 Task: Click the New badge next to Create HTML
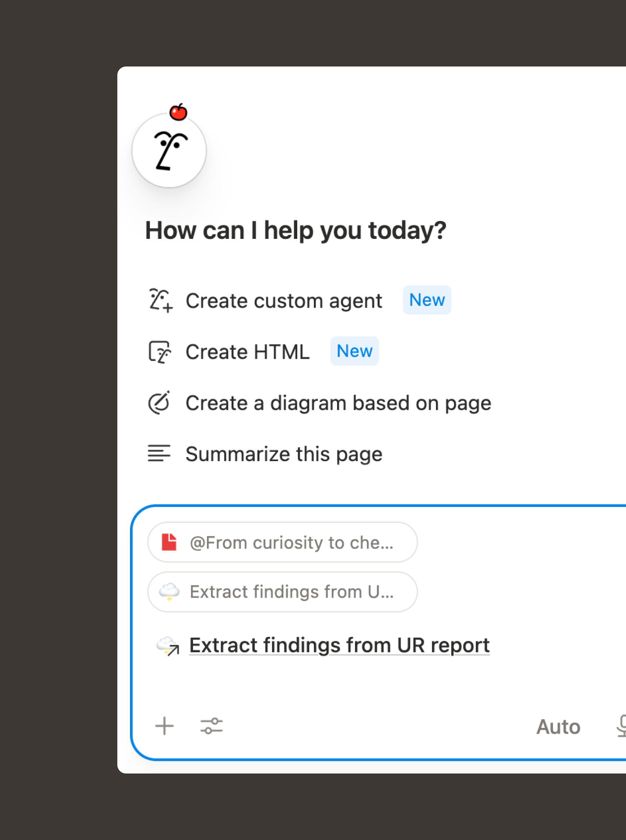pyautogui.click(x=355, y=351)
